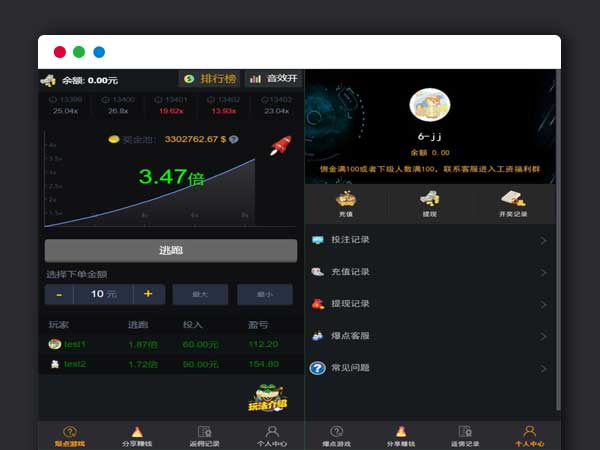The image size is (600, 450).
Task: Open the 爆点客服 customer service row
Action: point(430,336)
